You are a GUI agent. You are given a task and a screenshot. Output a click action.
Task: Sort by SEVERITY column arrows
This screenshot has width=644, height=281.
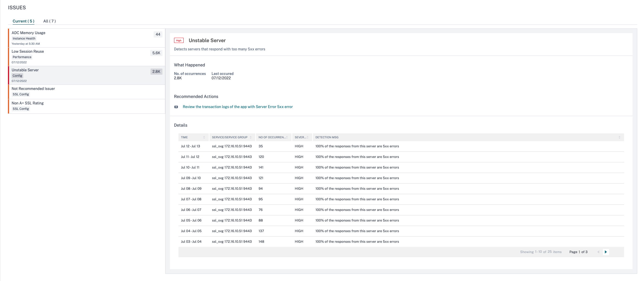[308, 137]
